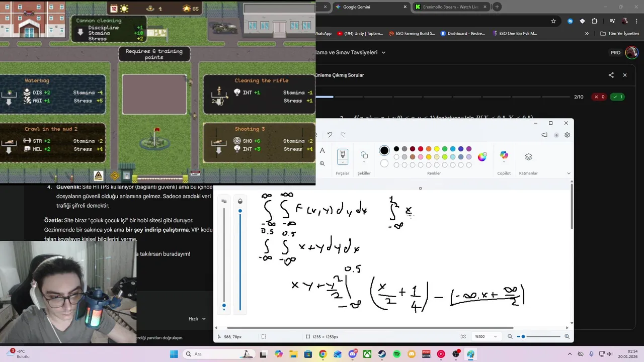Image resolution: width=644 pixels, height=362 pixels.
Task: Show more bookmarks with the double chevron
Action: coord(587,34)
